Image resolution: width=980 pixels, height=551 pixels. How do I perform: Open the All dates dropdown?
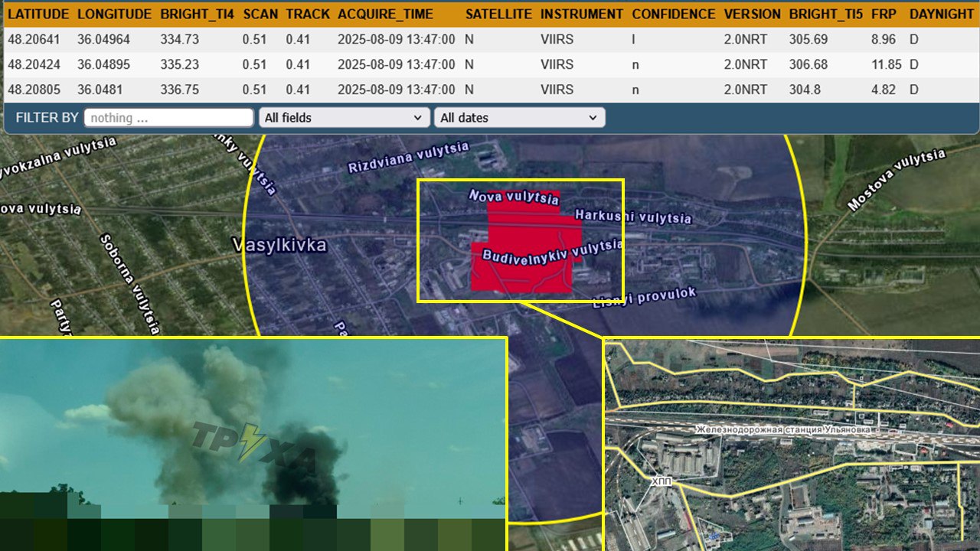519,118
